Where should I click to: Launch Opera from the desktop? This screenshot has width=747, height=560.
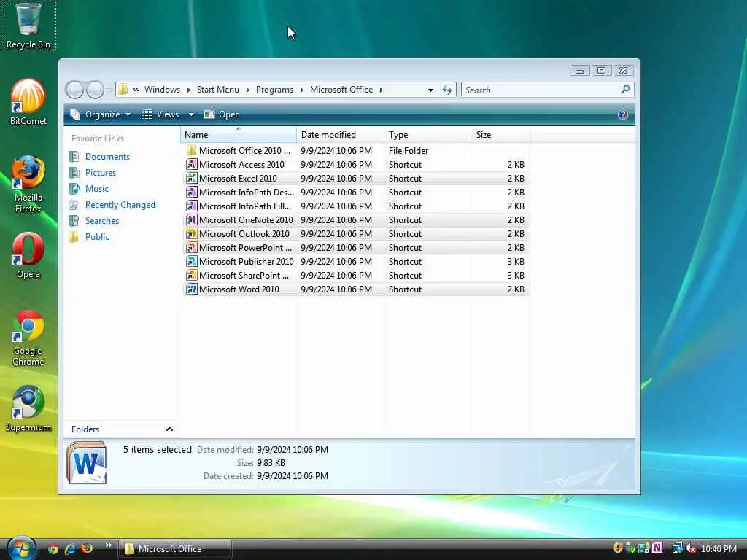click(28, 256)
